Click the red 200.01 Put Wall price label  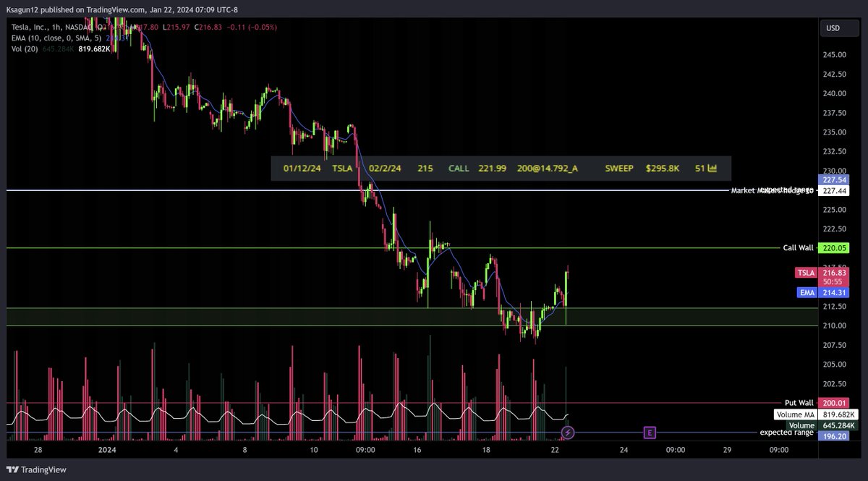point(833,403)
